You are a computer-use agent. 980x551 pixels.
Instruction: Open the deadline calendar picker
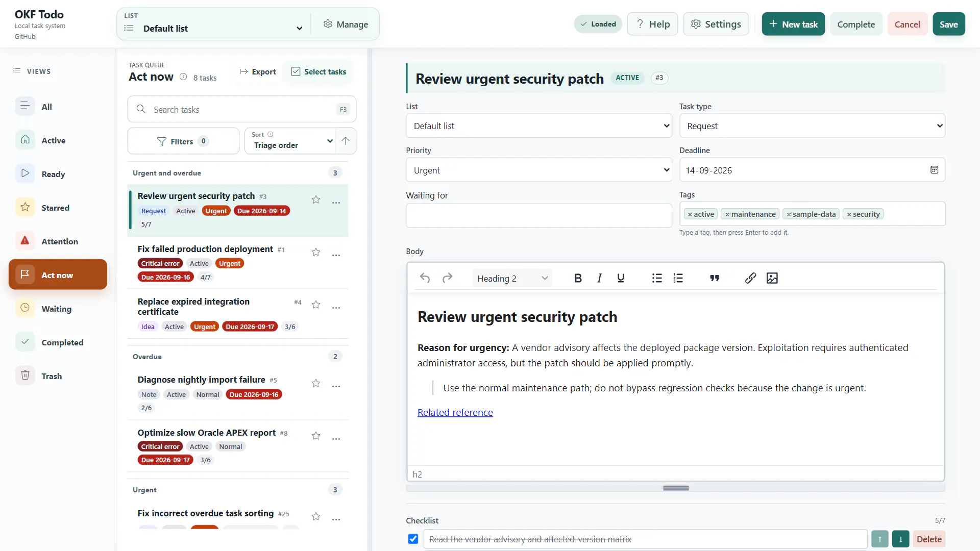[934, 170]
